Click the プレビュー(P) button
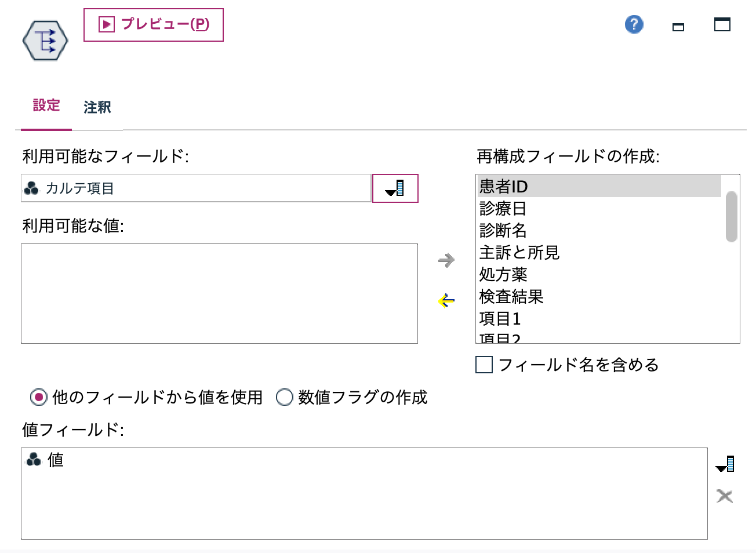 point(153,24)
